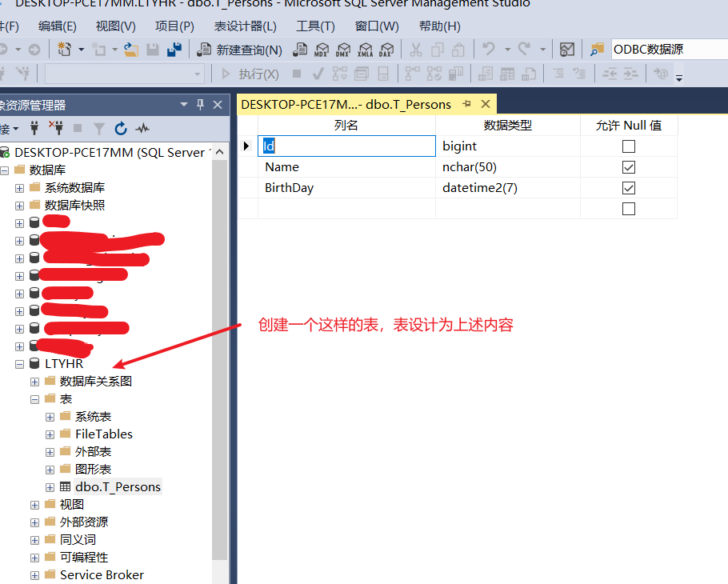Click the DMX query icon
Viewport: 728px width, 584px height.
point(343,50)
